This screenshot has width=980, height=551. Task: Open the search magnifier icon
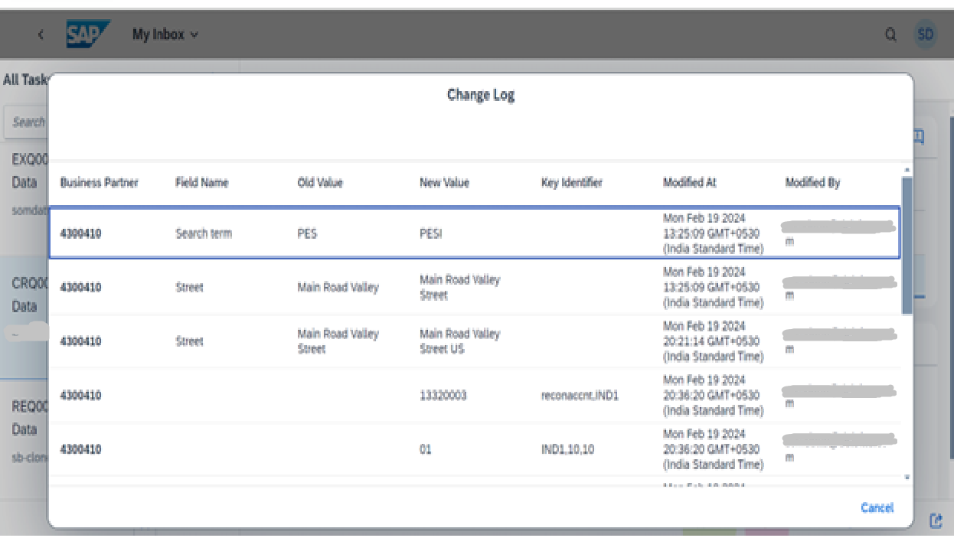pos(890,34)
